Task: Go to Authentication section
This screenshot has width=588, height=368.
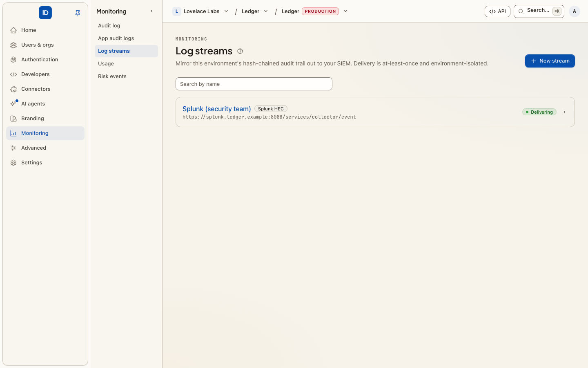Action: 45,60
